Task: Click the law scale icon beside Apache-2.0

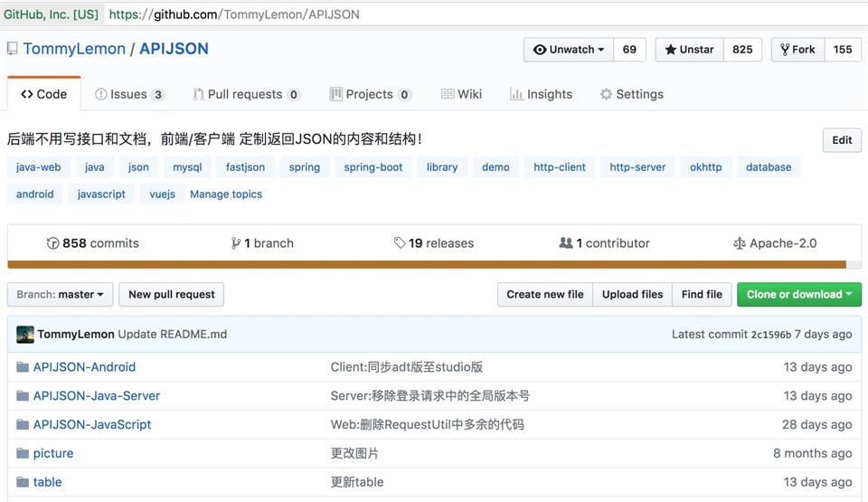Action: tap(739, 243)
